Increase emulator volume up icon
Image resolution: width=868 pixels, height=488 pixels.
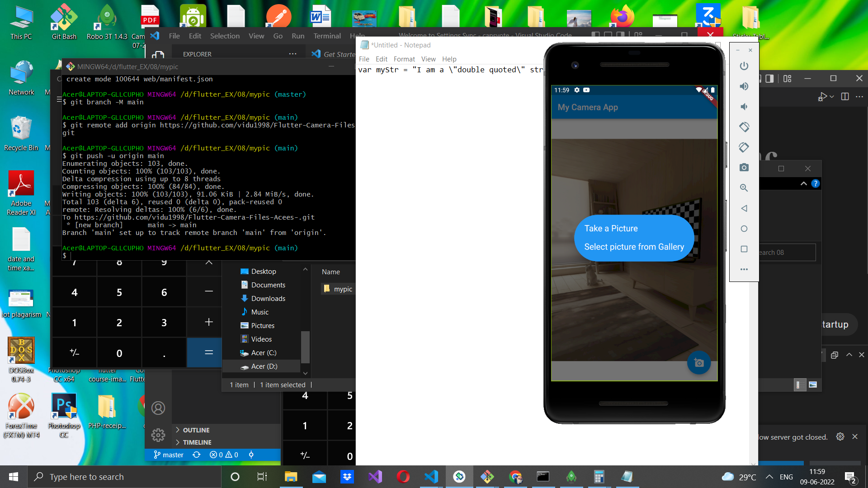point(744,86)
